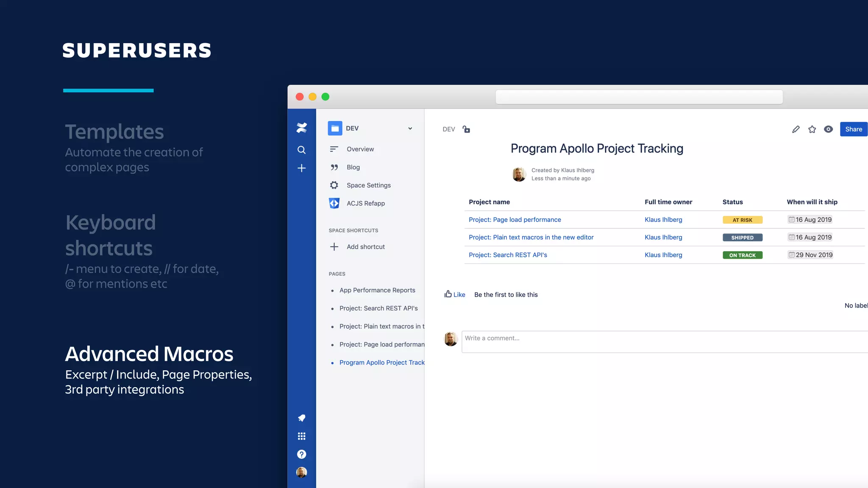Open the notifications feedback icon above the app switcher

tap(301, 418)
